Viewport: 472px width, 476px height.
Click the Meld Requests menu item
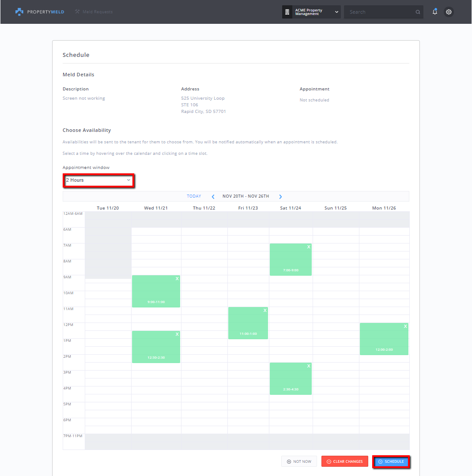coord(97,11)
